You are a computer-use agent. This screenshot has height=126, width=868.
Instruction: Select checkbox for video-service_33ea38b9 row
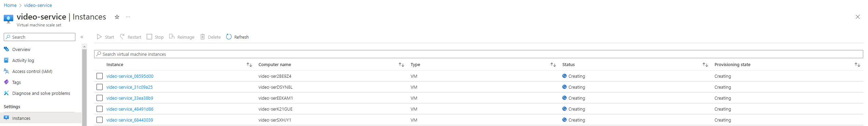(100, 98)
